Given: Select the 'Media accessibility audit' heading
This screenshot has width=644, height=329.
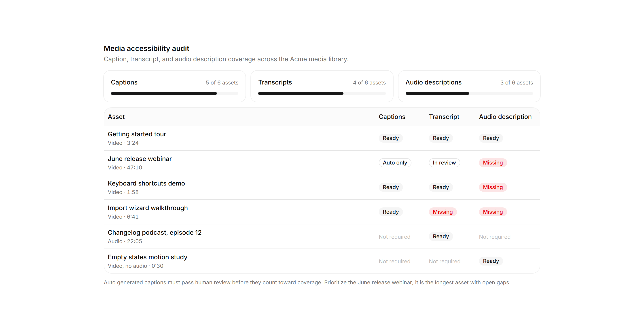Looking at the screenshot, I should [146, 49].
